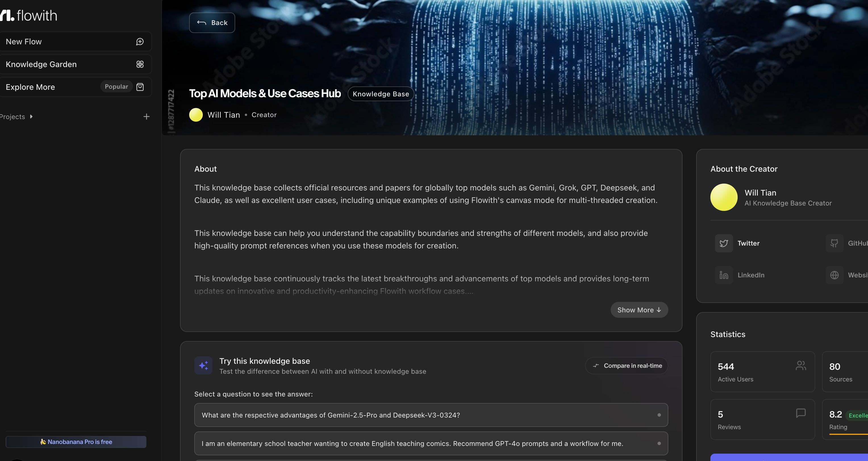Click AI Knowledge Base Creator subtitle

[788, 203]
